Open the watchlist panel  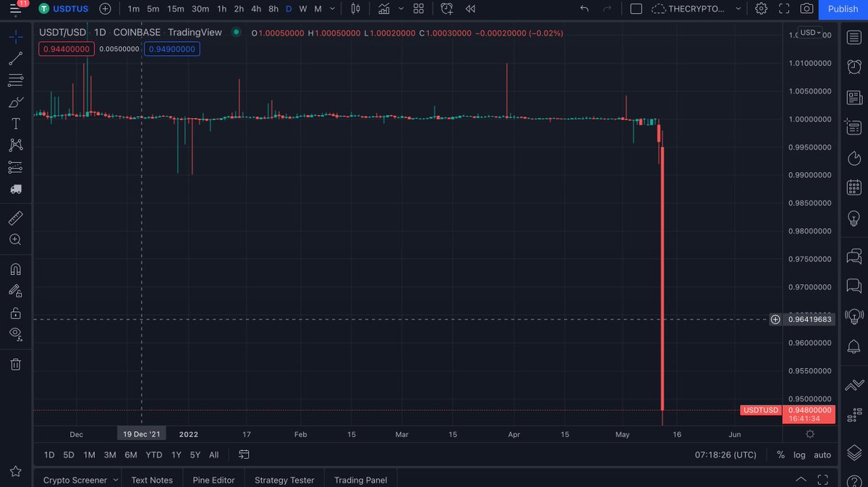[x=854, y=37]
